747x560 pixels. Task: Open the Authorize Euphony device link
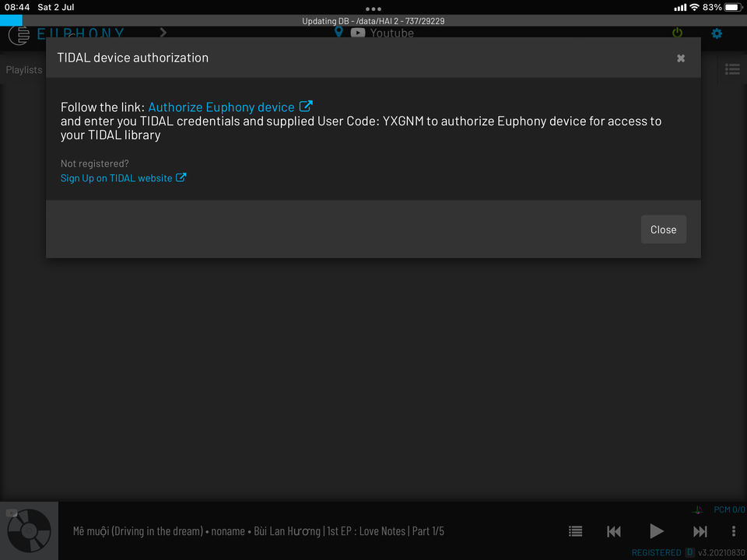(221, 107)
